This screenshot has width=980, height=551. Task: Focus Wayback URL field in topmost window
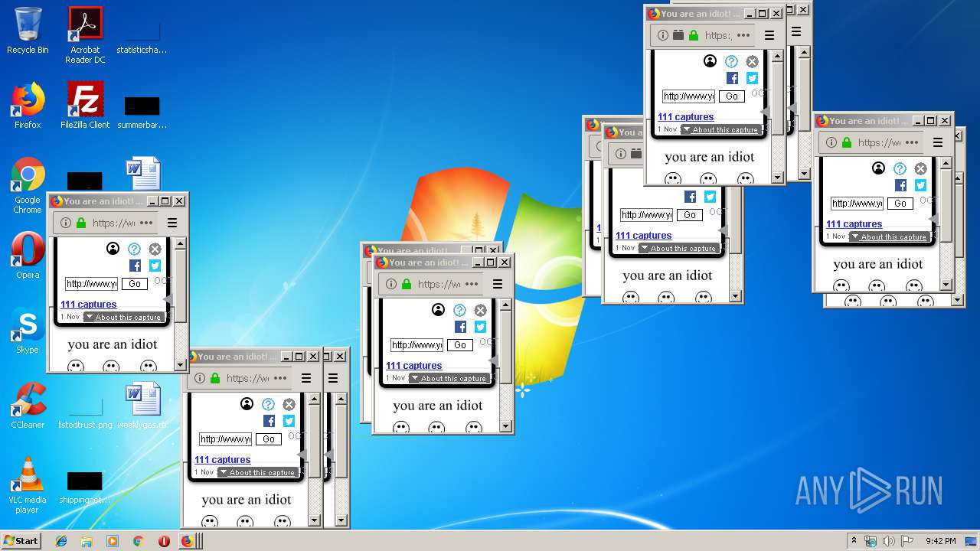(x=688, y=96)
